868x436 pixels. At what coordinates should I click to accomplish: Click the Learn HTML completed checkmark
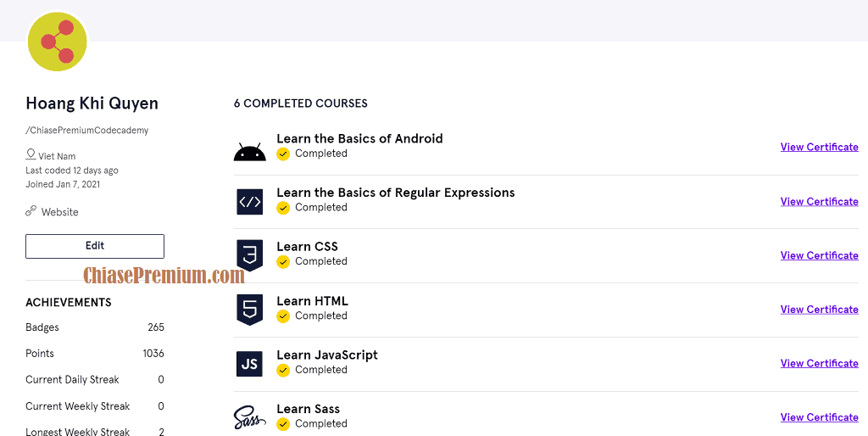click(x=283, y=316)
